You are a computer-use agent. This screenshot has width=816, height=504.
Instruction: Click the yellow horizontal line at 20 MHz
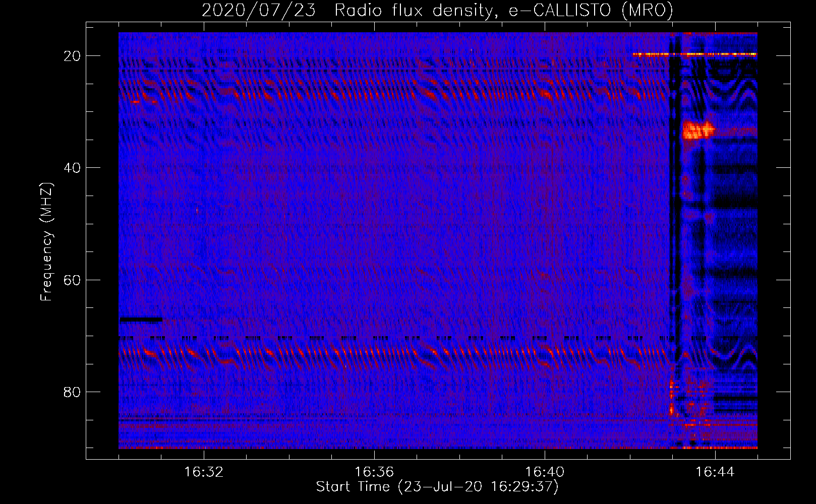pos(694,54)
